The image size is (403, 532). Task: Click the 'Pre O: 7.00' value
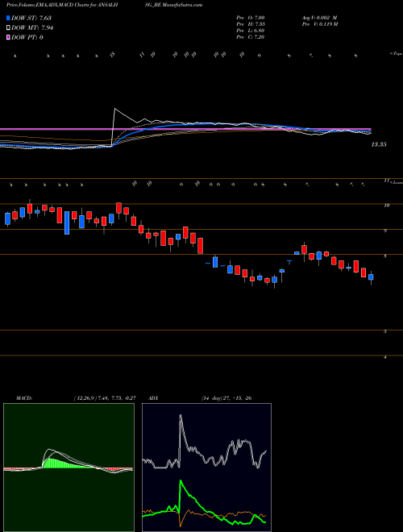pyautogui.click(x=251, y=18)
